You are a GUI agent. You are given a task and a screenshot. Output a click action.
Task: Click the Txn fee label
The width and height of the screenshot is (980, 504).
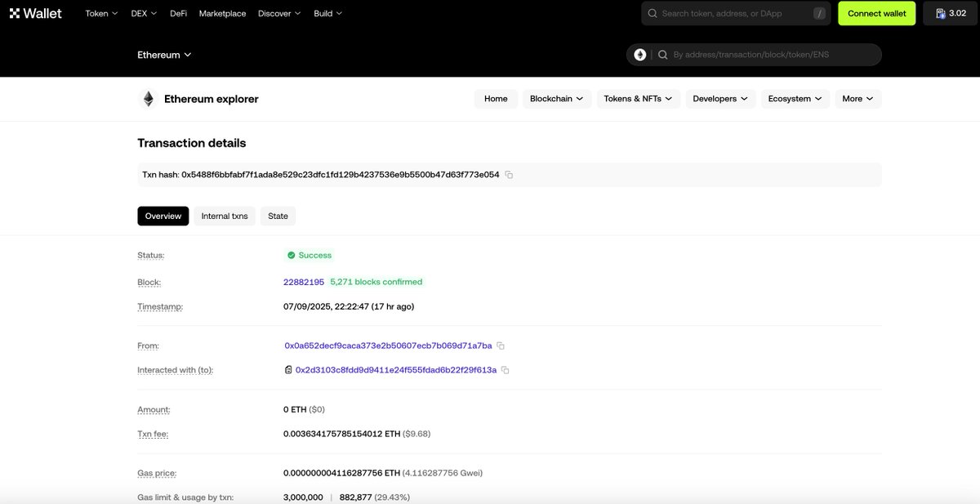tap(153, 434)
